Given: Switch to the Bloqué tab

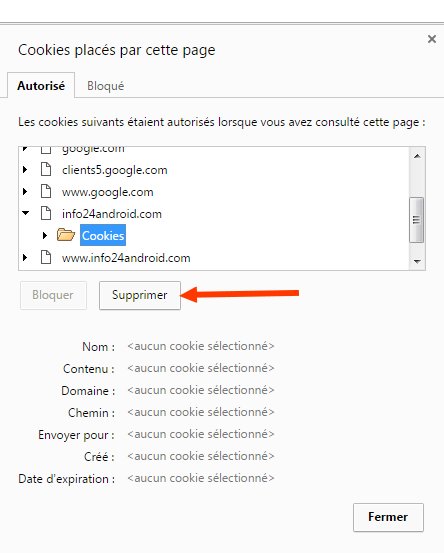Looking at the screenshot, I should tap(105, 86).
